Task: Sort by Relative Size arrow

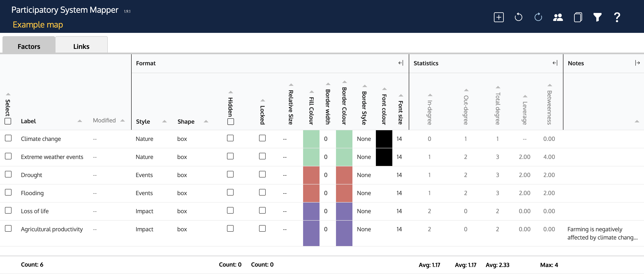Action: pyautogui.click(x=291, y=85)
